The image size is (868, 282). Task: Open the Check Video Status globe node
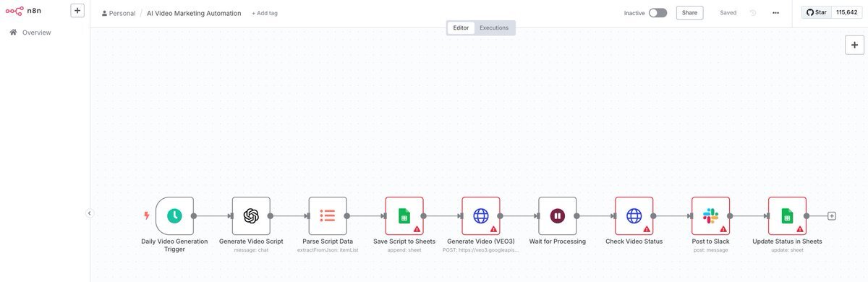point(634,215)
